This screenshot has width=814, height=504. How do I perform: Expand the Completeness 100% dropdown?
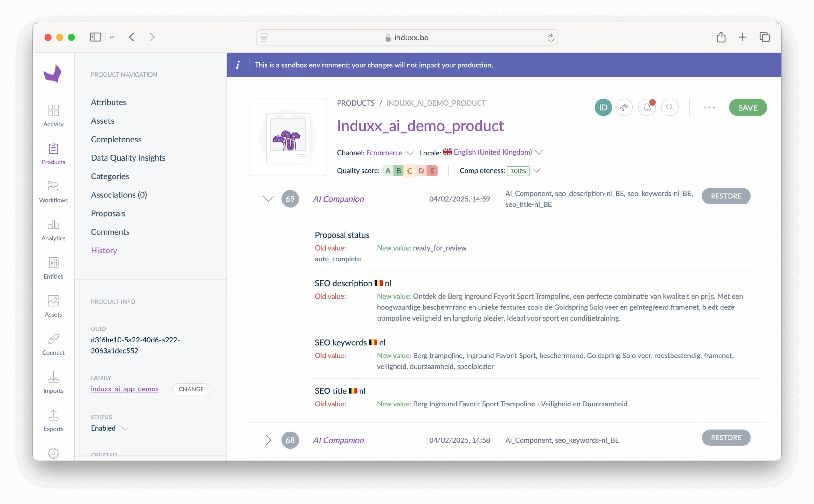click(x=536, y=171)
